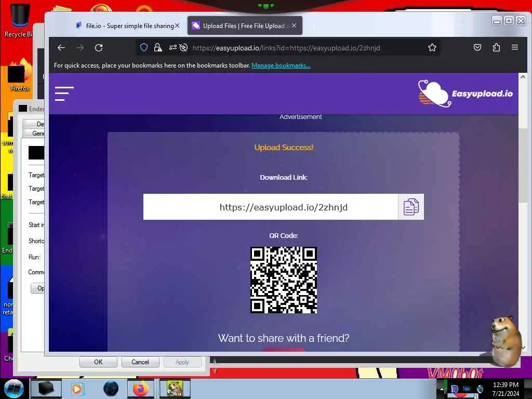
Task: Bookmark this page with the star icon
Action: pos(432,47)
